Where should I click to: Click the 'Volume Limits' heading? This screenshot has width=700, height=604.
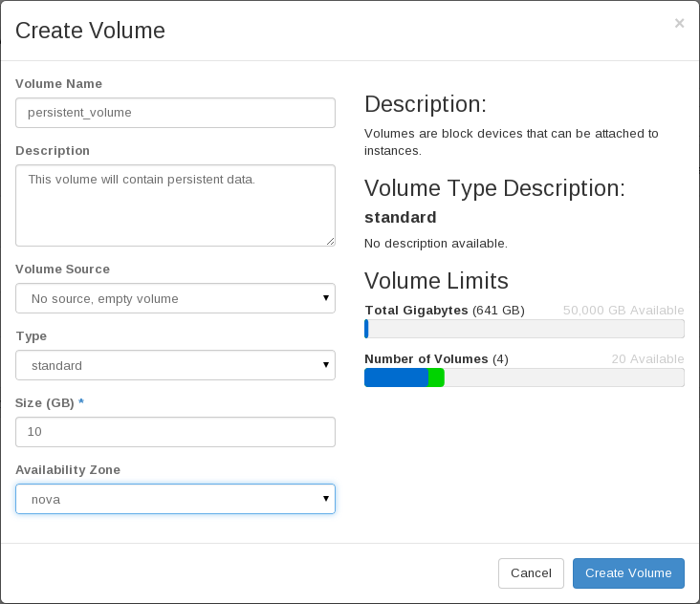pyautogui.click(x=436, y=281)
